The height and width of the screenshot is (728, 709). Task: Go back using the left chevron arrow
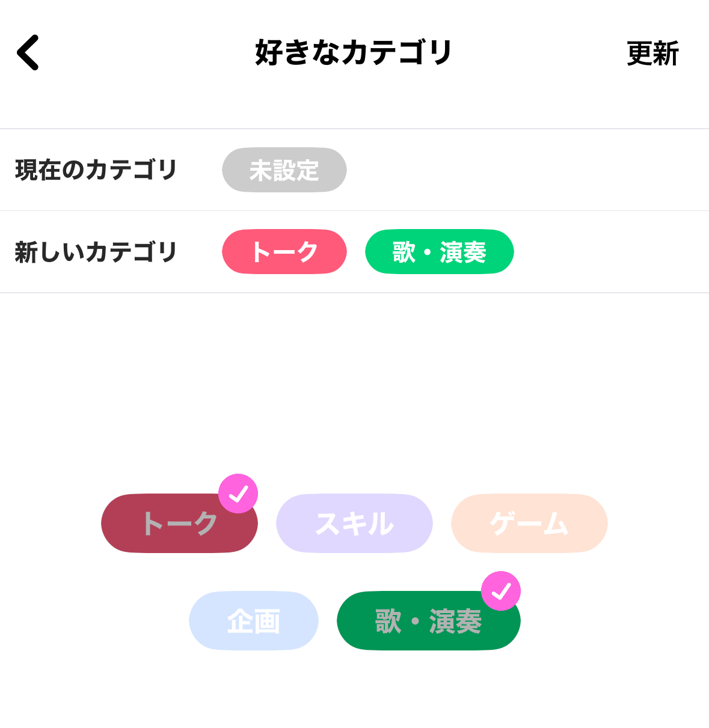click(28, 53)
